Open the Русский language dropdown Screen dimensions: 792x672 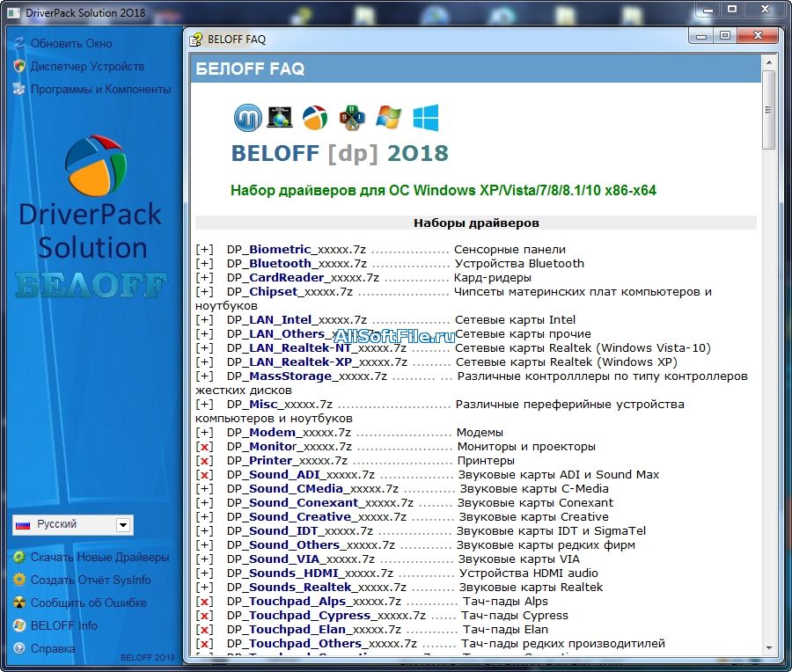point(122,525)
